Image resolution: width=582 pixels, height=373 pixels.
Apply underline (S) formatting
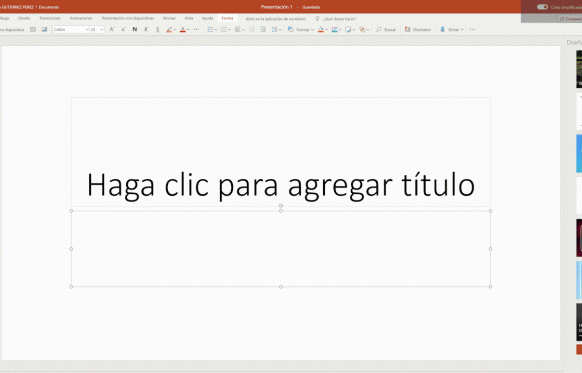157,29
